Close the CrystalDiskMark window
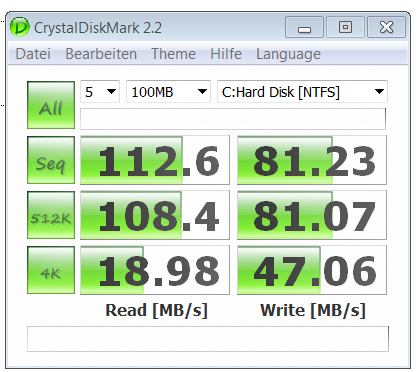 point(386,27)
